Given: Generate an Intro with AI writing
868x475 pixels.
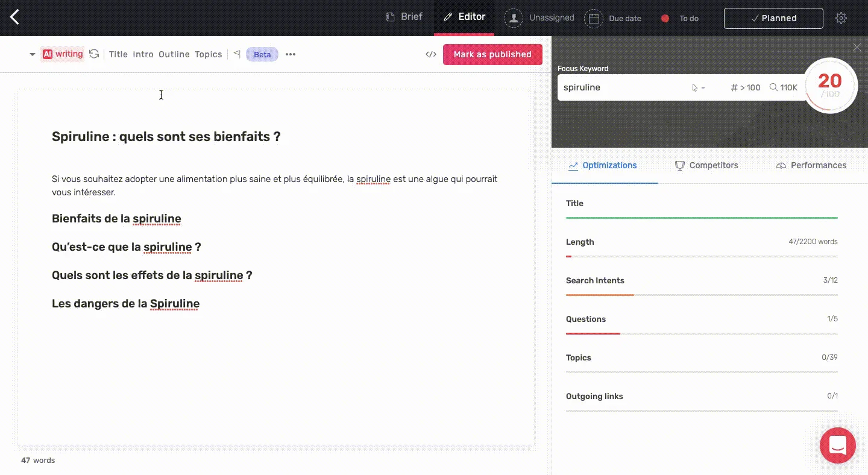Looking at the screenshot, I should pyautogui.click(x=143, y=54).
